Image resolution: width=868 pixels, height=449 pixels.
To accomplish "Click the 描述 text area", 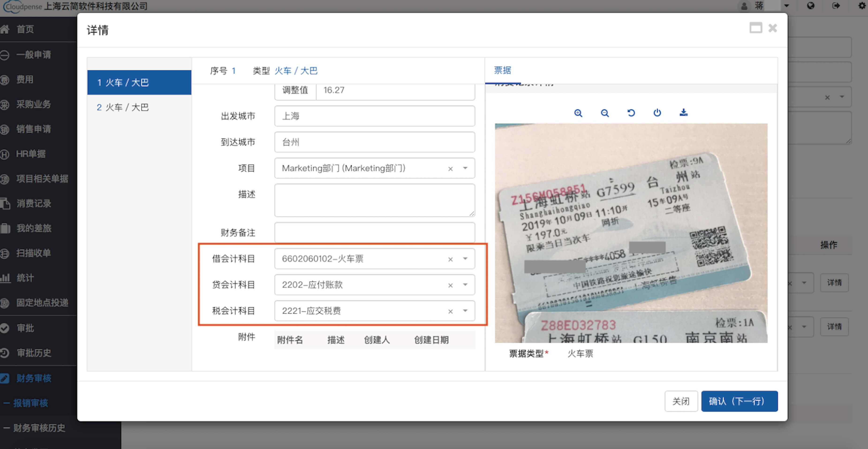I will click(x=375, y=200).
